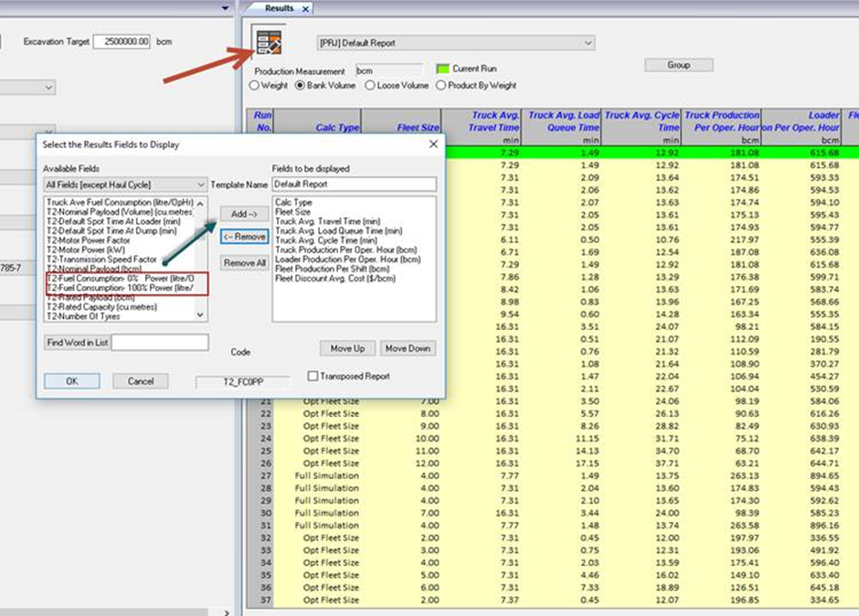Select T2-Number Of Tyres field
The height and width of the screenshot is (616, 859).
pos(83,316)
